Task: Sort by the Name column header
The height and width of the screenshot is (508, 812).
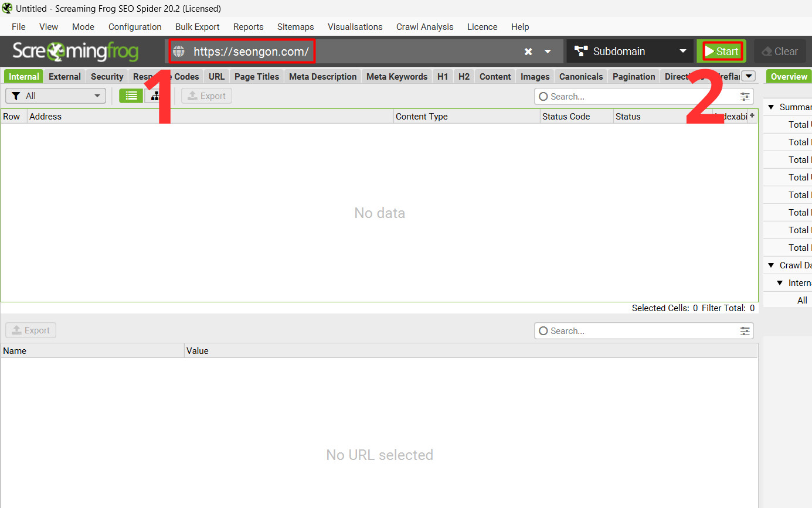Action: [x=93, y=351]
